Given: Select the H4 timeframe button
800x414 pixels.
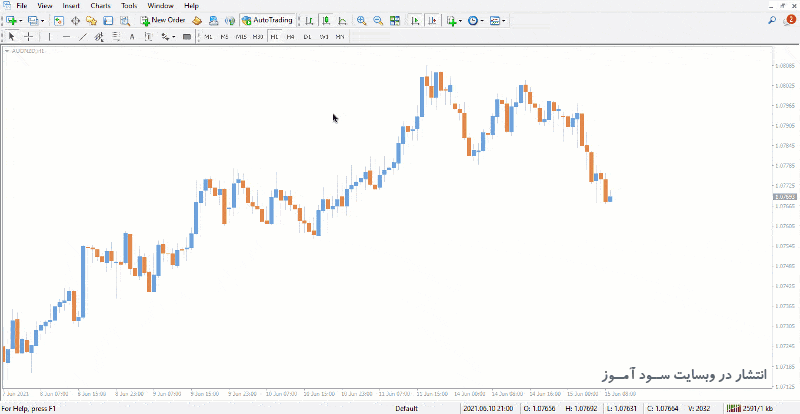Looking at the screenshot, I should tap(290, 36).
